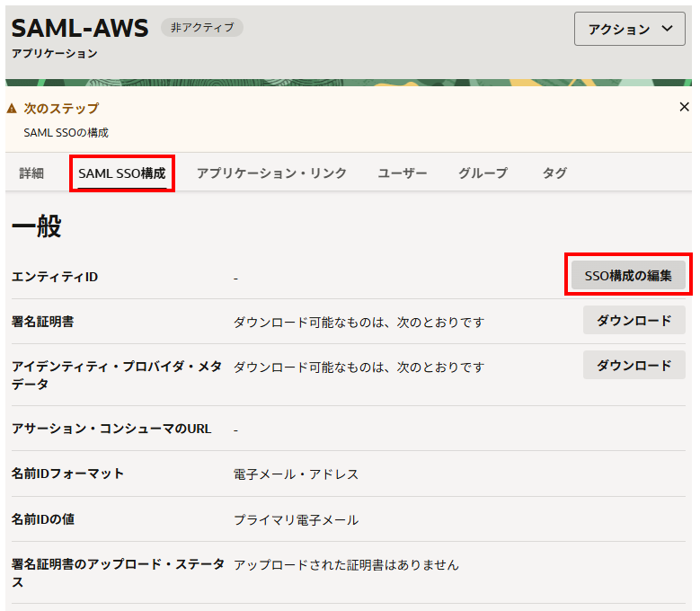The image size is (700, 611).
Task: Switch to the 詳細 tab
Action: pyautogui.click(x=31, y=173)
